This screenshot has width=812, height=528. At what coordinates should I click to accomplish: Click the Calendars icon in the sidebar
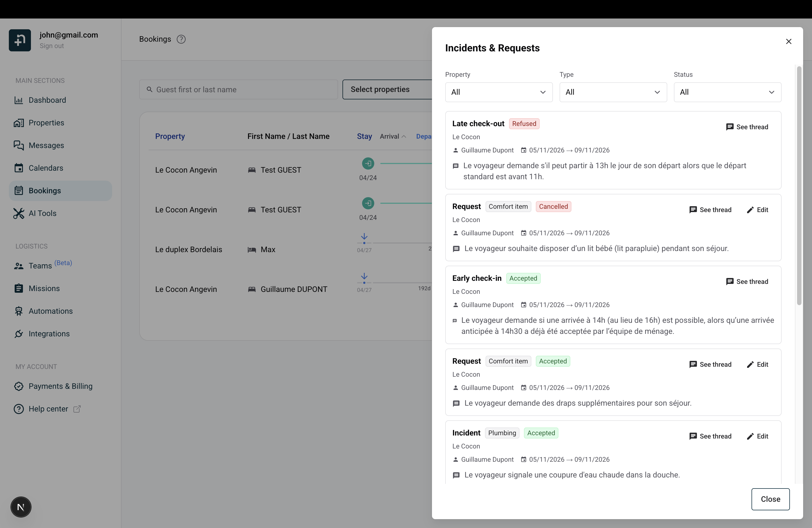19,168
